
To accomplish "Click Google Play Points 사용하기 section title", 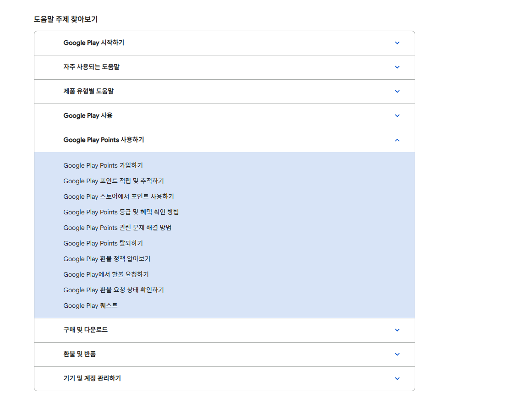I will pyautogui.click(x=104, y=140).
